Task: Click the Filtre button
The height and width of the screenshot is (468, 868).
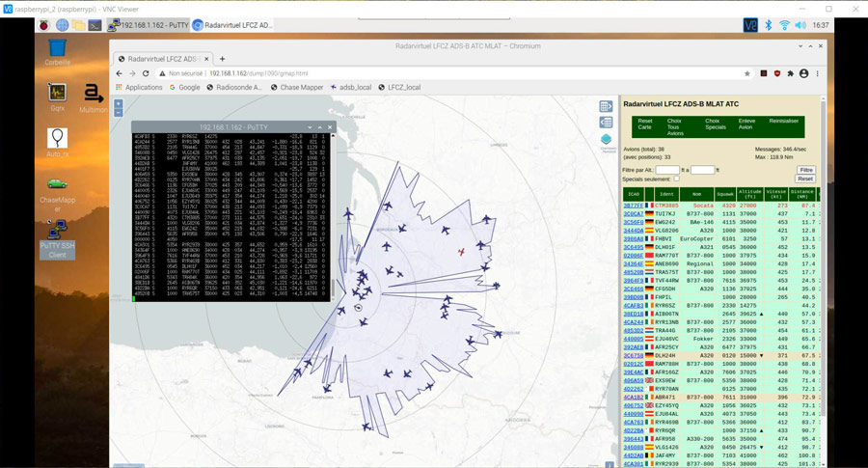Action: pos(806,170)
